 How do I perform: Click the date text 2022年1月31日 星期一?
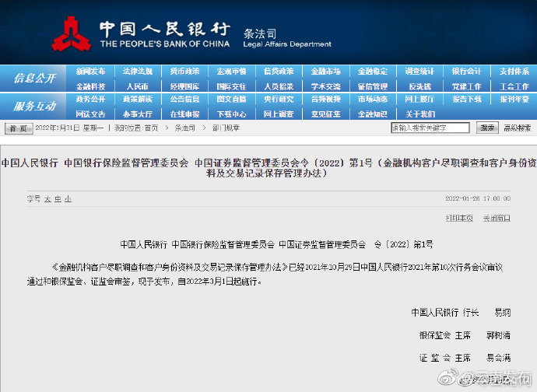click(69, 128)
